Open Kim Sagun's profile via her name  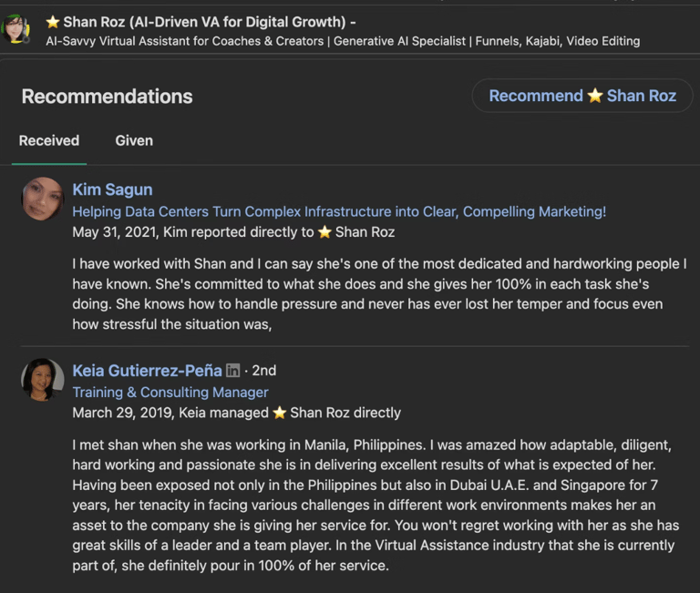pyautogui.click(x=112, y=189)
